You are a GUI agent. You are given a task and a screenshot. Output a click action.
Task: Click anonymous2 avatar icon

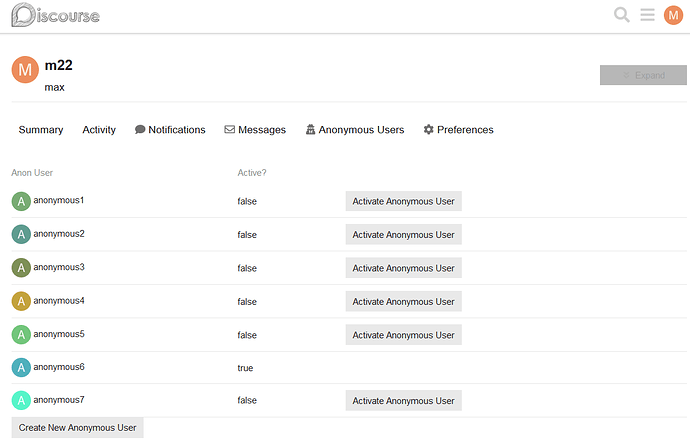(21, 234)
